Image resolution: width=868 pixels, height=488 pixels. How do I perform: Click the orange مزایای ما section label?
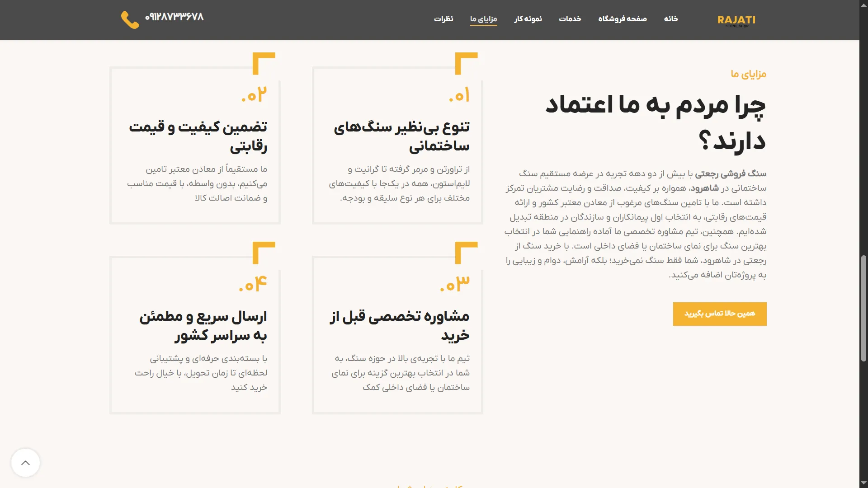749,74
